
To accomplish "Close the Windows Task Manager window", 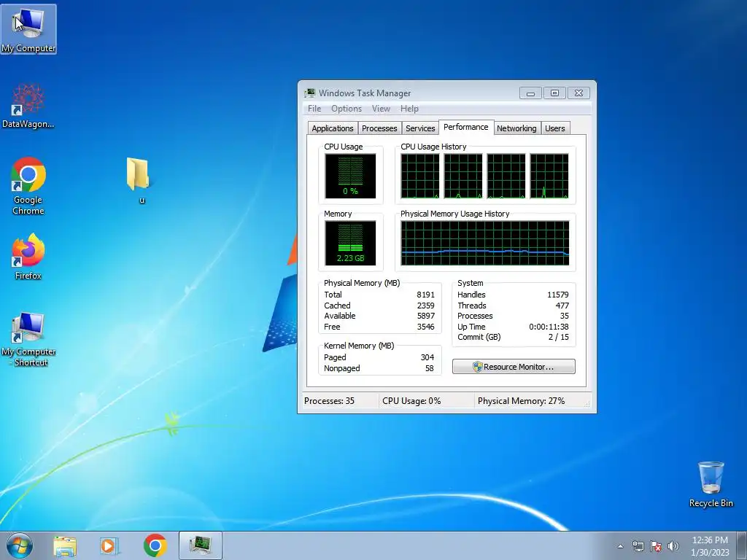I will click(x=578, y=93).
